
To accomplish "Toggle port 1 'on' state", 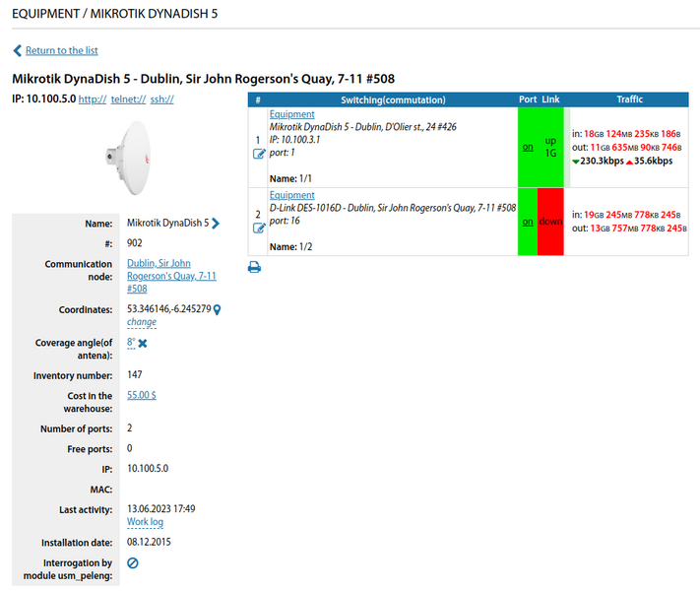I will [x=528, y=147].
